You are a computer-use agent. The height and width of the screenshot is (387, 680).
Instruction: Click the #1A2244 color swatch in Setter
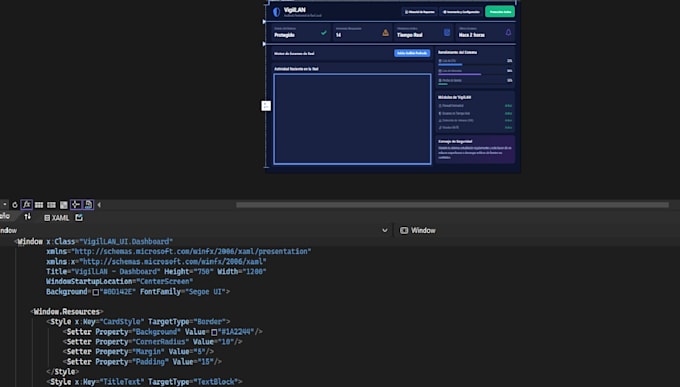[214, 332]
